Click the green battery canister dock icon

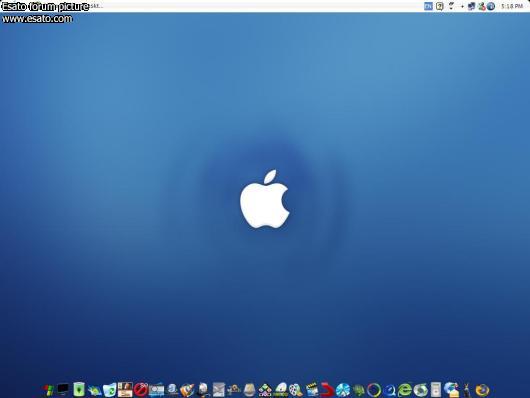click(x=79, y=389)
